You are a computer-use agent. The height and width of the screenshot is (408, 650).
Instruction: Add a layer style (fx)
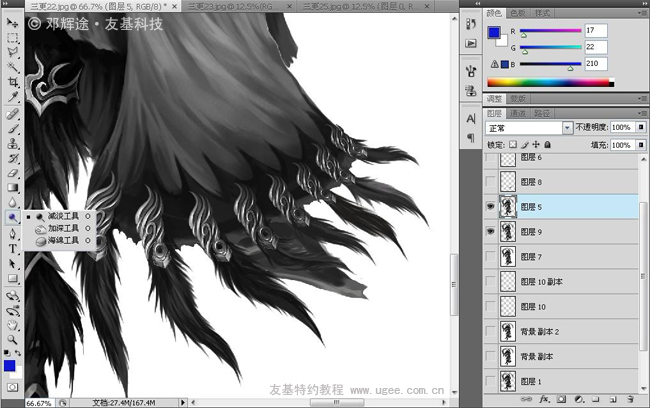543,399
